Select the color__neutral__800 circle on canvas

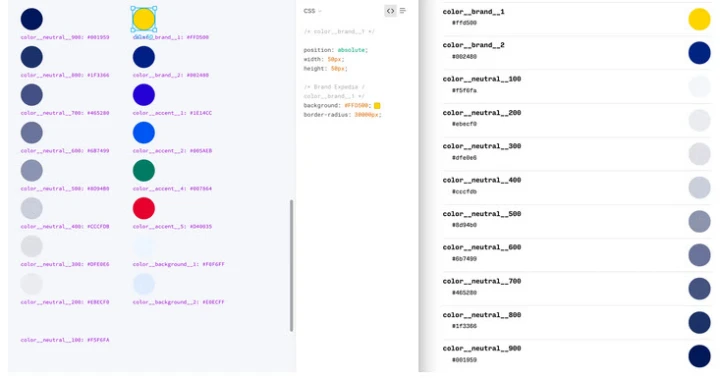[32, 57]
